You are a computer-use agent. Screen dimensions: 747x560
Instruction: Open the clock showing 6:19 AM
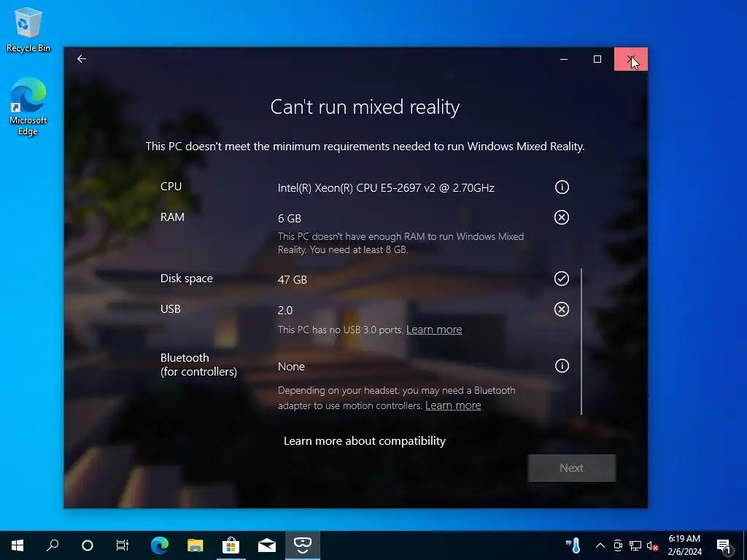[x=684, y=545]
